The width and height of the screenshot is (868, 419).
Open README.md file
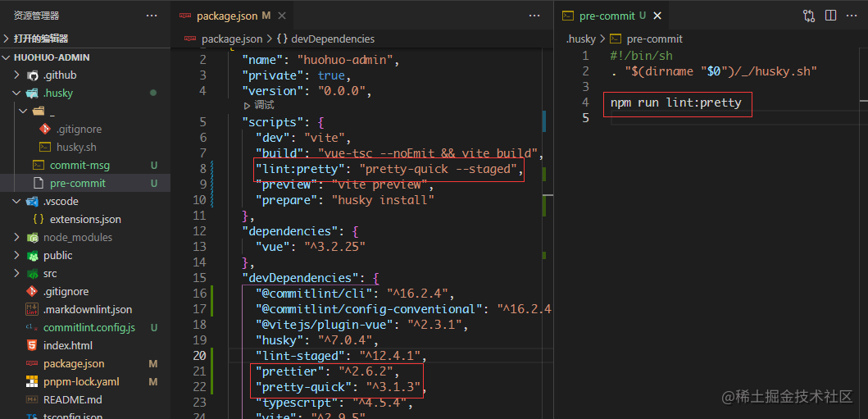(72, 399)
